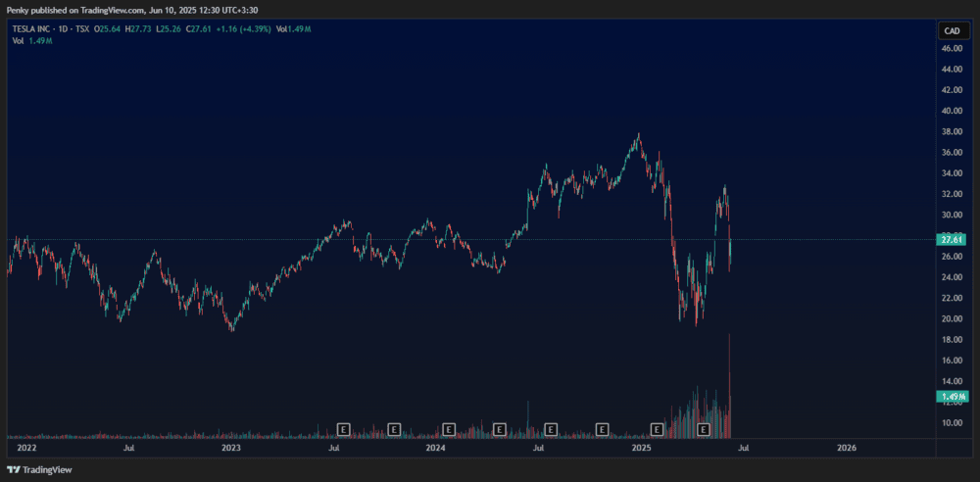This screenshot has width=980, height=482.
Task: Click the 30.00 price axis label
Action: [x=952, y=216]
